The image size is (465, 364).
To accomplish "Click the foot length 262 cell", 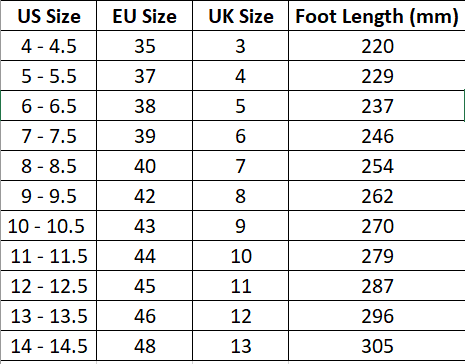I will pyautogui.click(x=377, y=196).
